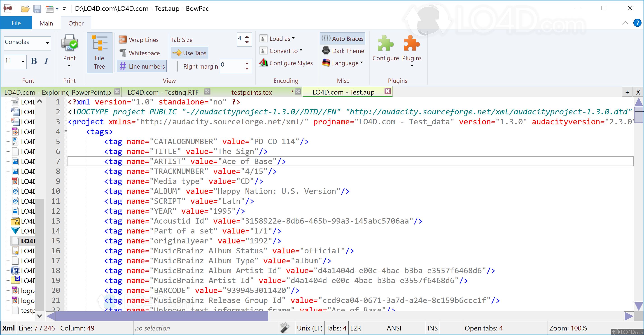Viewport: 644px width, 335px height.
Task: Click the Help question mark icon
Action: pyautogui.click(x=637, y=23)
